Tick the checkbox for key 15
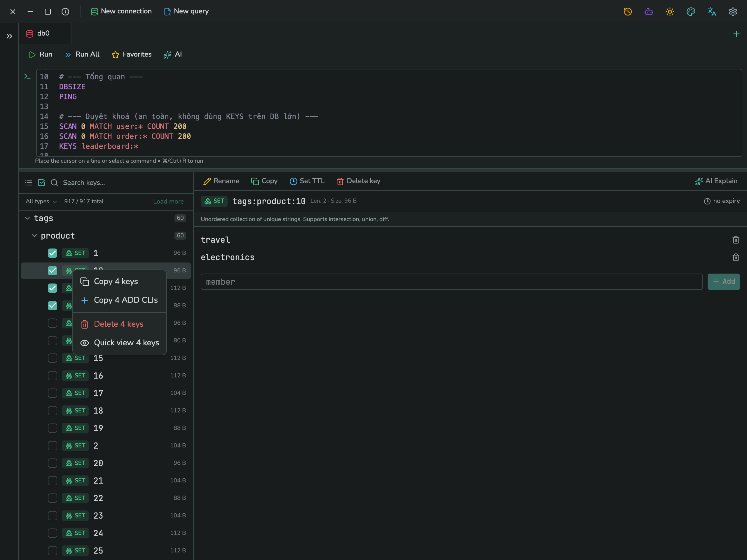 point(52,358)
